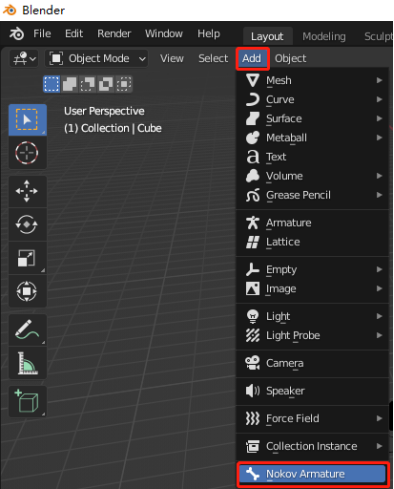
Task: Select the Measure tool
Action: pyautogui.click(x=27, y=363)
